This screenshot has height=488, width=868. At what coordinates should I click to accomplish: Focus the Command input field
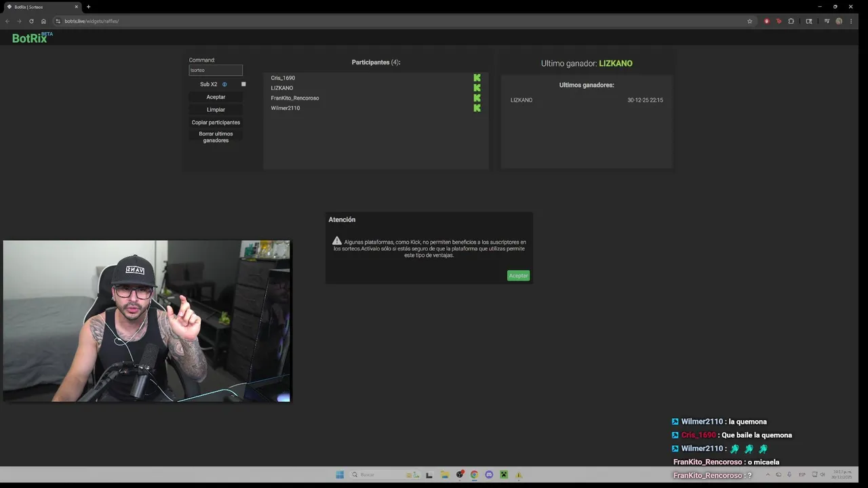[216, 70]
